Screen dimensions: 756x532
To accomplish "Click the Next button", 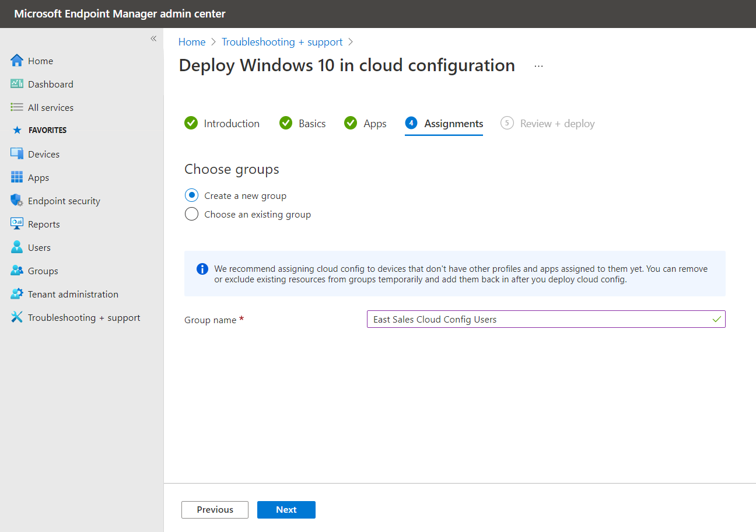I will [286, 510].
